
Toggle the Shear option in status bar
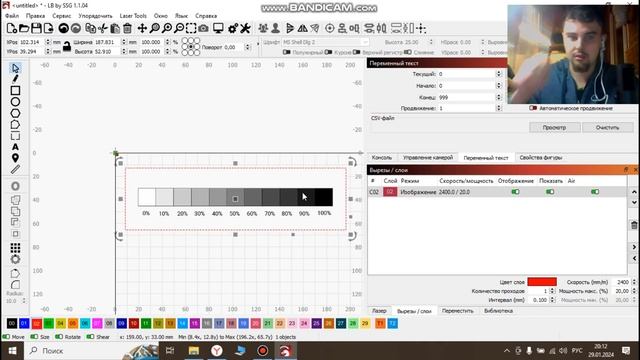91,337
